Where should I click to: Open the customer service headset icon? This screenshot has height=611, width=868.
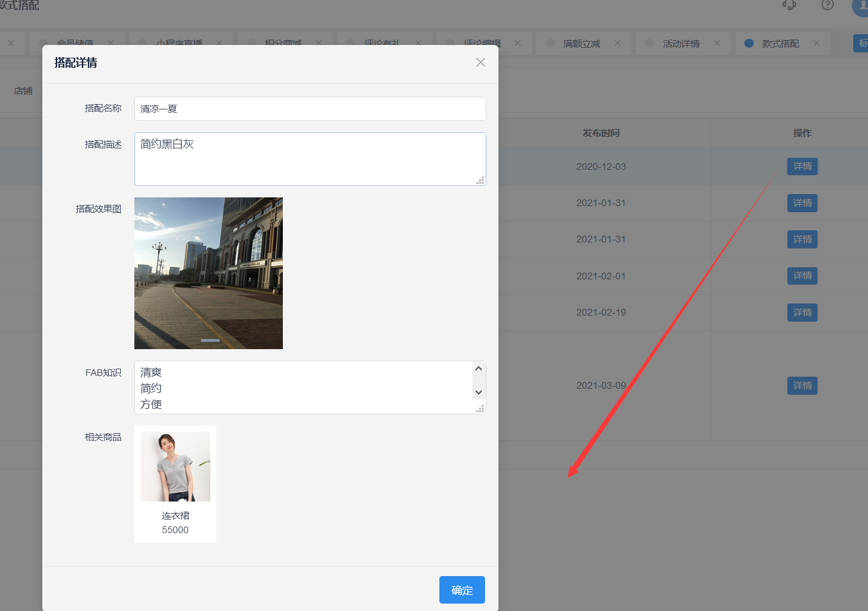tap(789, 5)
